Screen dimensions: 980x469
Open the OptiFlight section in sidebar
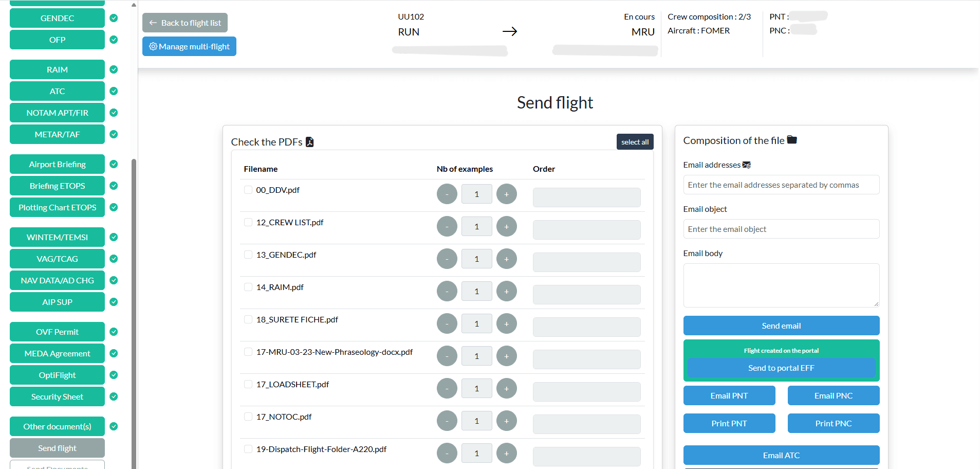point(57,375)
